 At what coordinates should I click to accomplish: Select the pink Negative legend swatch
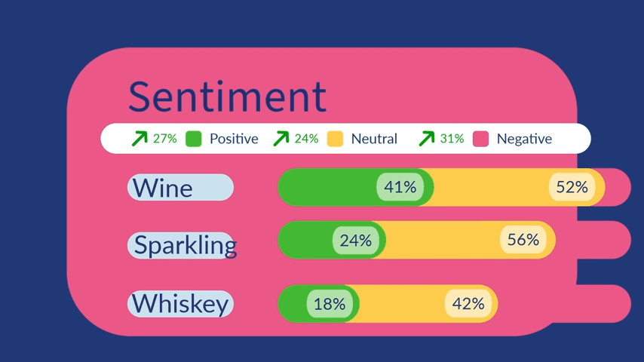pyautogui.click(x=481, y=139)
